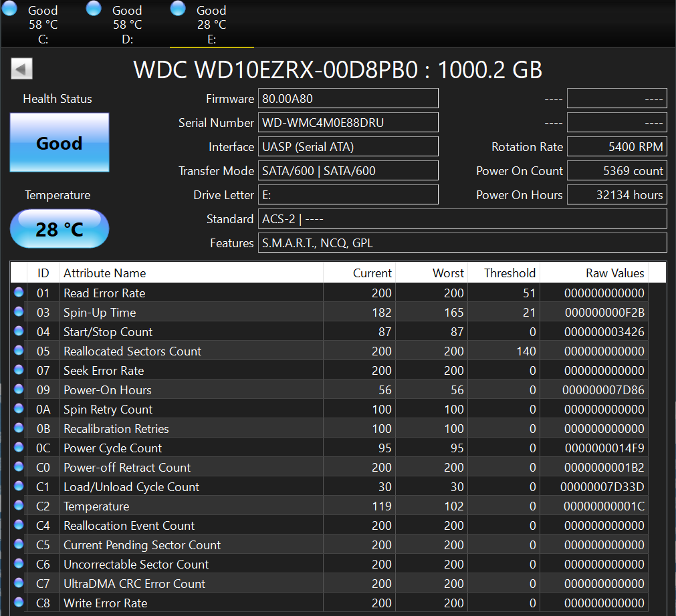
Task: Click raw value 000000000F2B
Action: pyautogui.click(x=604, y=313)
